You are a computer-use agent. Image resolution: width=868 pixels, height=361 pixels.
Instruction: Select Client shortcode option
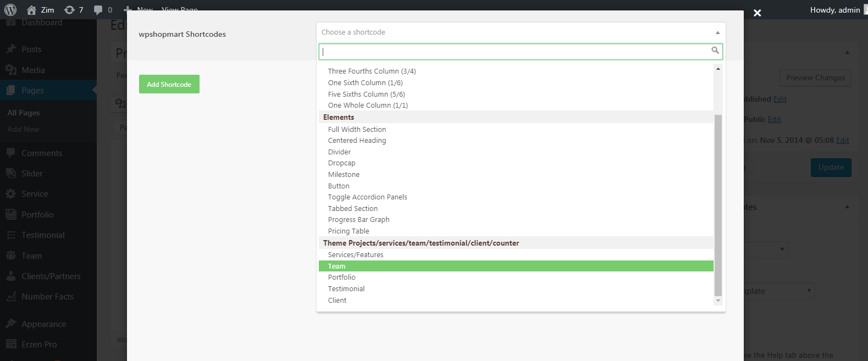(516, 300)
